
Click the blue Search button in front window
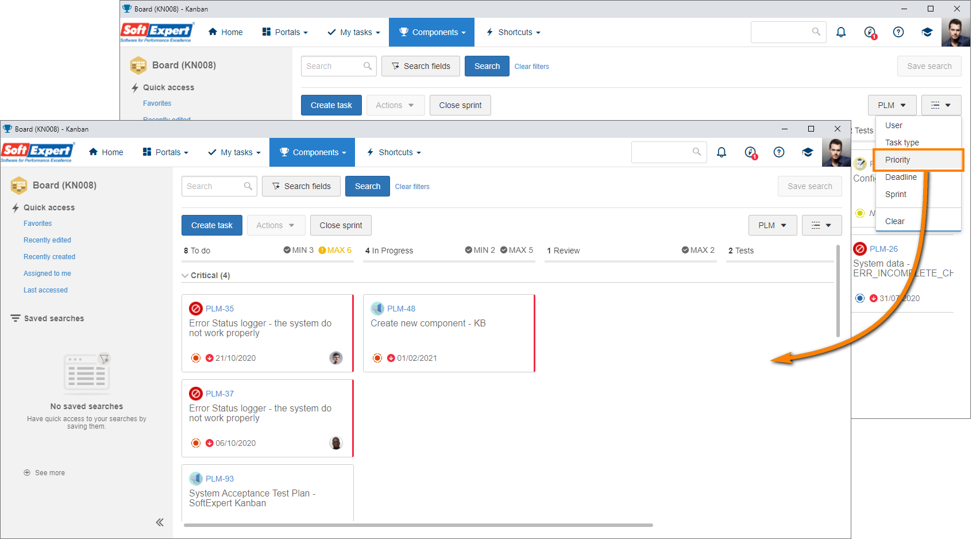click(x=368, y=186)
